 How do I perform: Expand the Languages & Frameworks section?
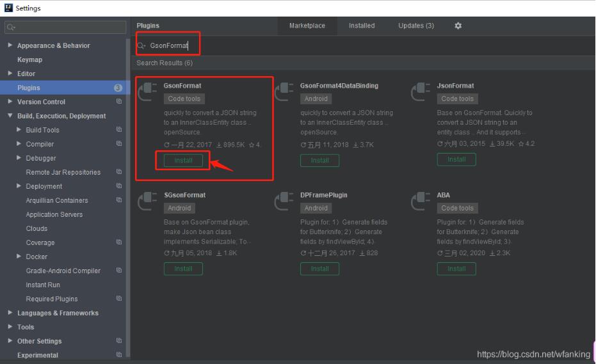pyautogui.click(x=10, y=312)
